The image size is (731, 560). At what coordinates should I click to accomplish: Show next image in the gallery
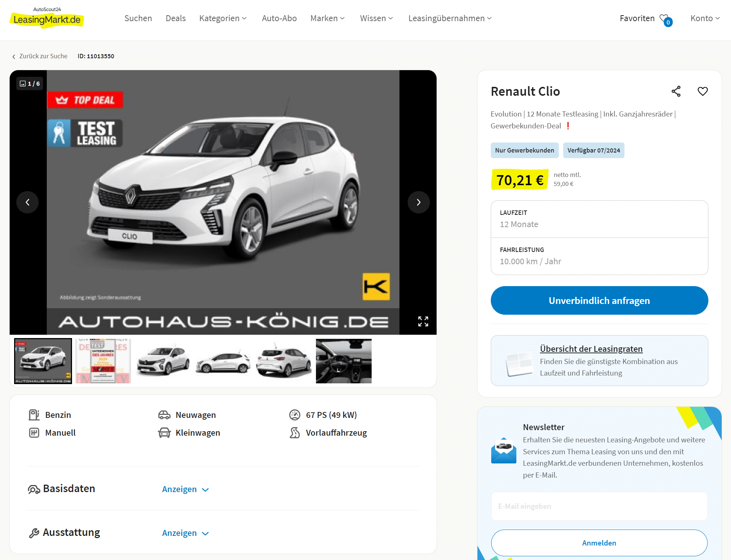click(x=419, y=202)
